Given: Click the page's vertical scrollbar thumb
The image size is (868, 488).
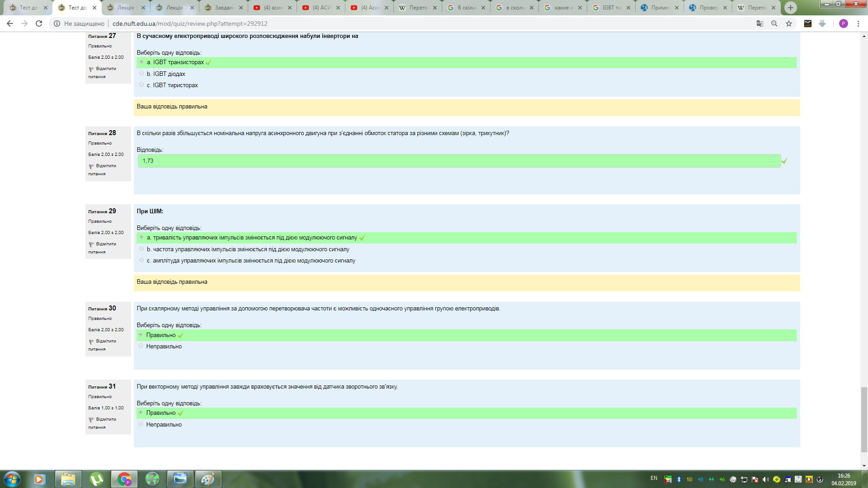Looking at the screenshot, I should (863, 419).
